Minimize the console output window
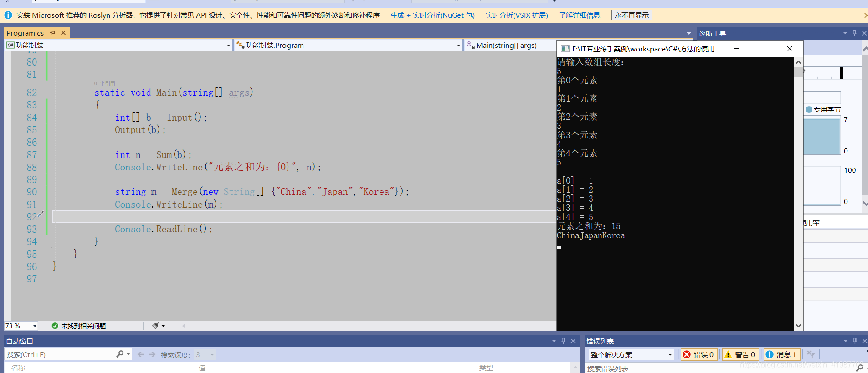The image size is (868, 373). click(736, 49)
